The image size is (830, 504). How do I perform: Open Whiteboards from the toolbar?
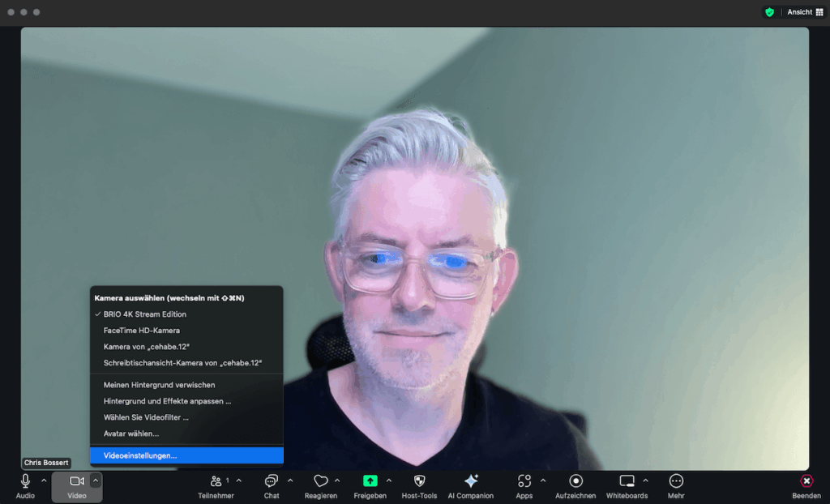pyautogui.click(x=627, y=481)
